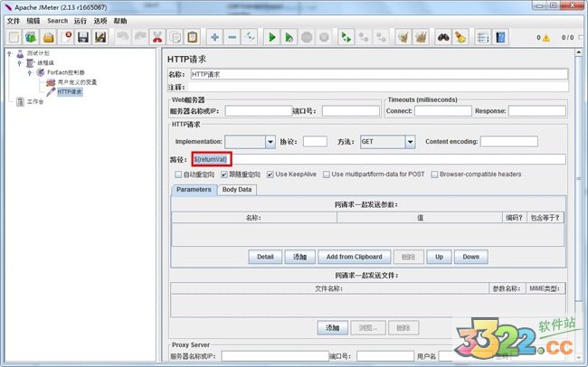The height and width of the screenshot is (367, 588).
Task: Select 工作台 in tree
Action: [x=35, y=101]
